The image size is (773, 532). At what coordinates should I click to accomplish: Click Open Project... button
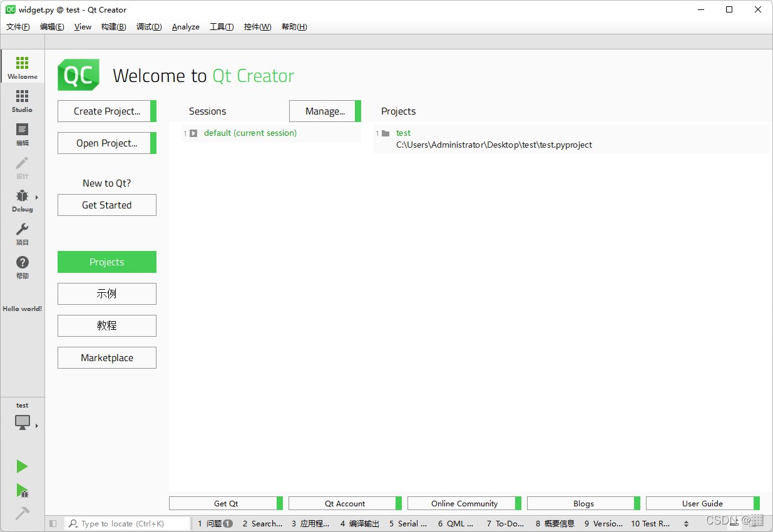click(107, 143)
